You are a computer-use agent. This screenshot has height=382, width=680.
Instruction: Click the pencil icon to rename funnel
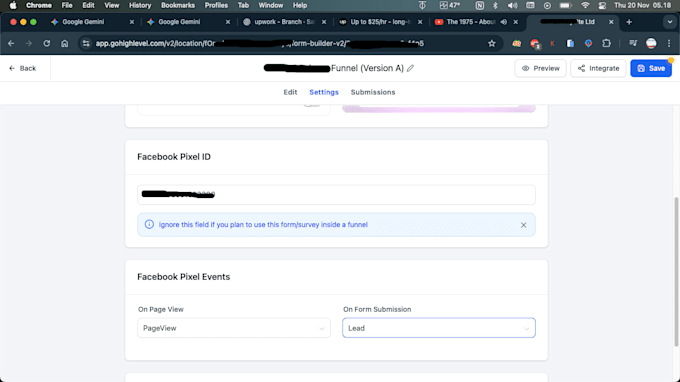coord(410,68)
